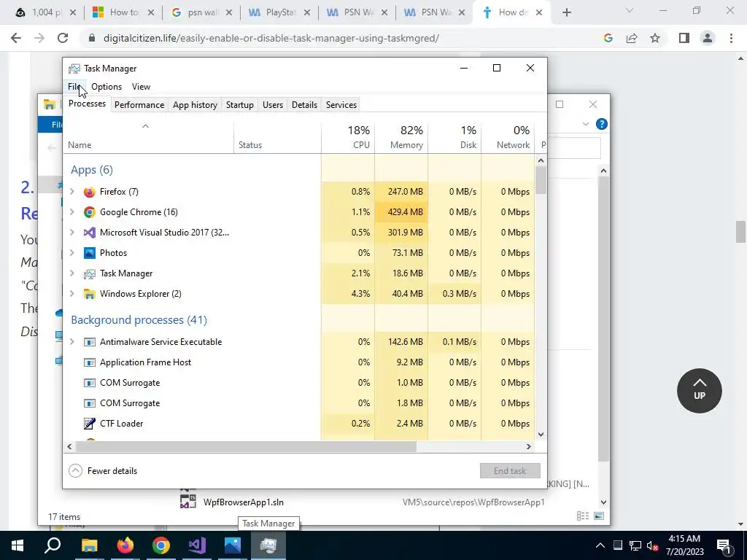Click the Application Frame Host icon
Viewport: 747px width, 560px height.
(89, 362)
